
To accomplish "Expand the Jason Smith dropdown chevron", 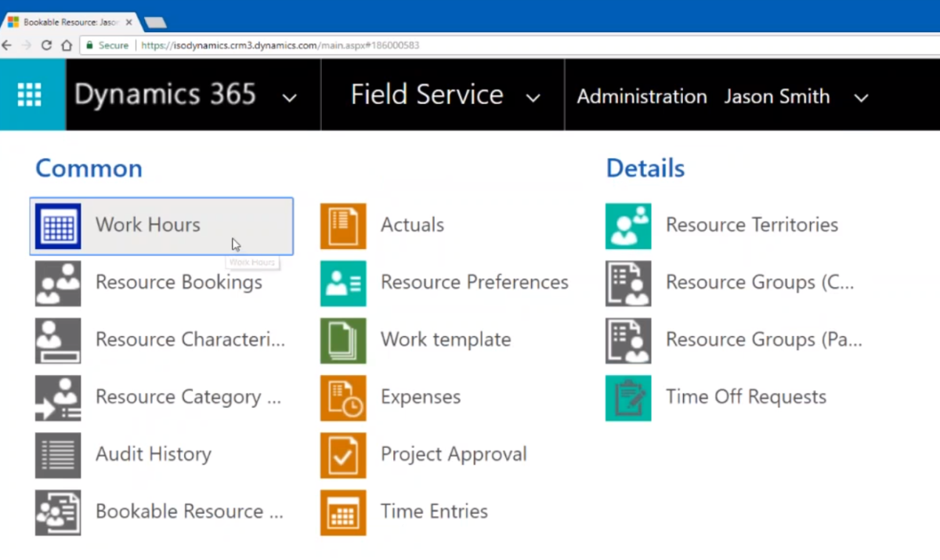I will tap(861, 98).
